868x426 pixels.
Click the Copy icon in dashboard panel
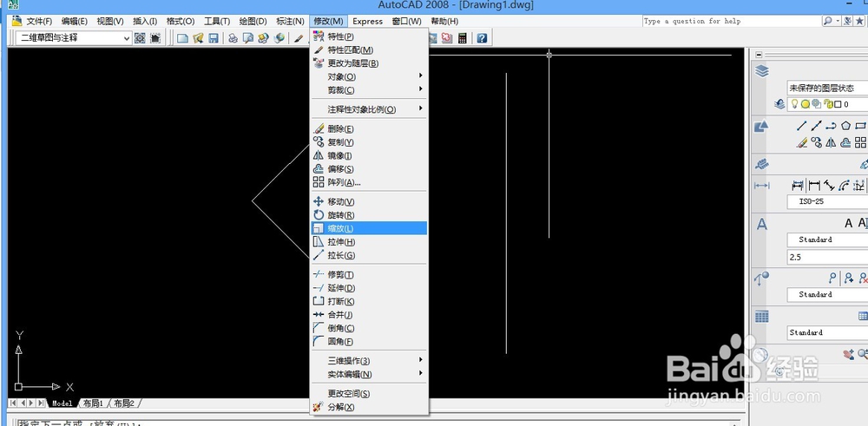tap(816, 143)
